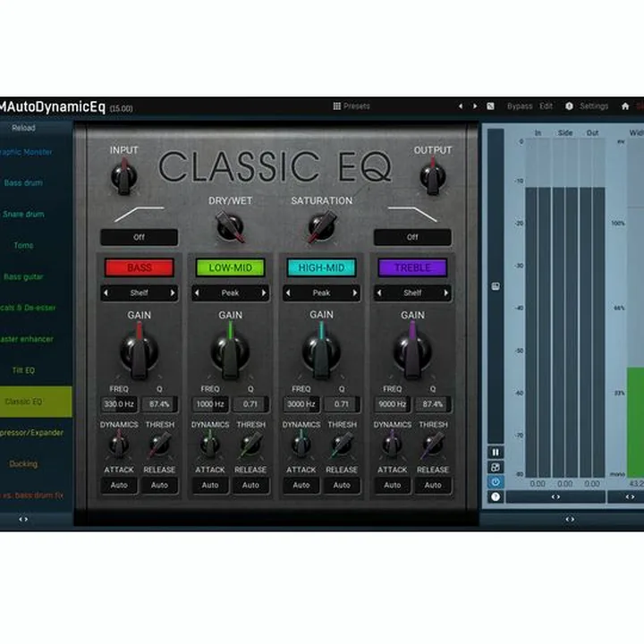Open high-pass filter Off selector under INPUT
644x644 pixels.
pos(140,237)
